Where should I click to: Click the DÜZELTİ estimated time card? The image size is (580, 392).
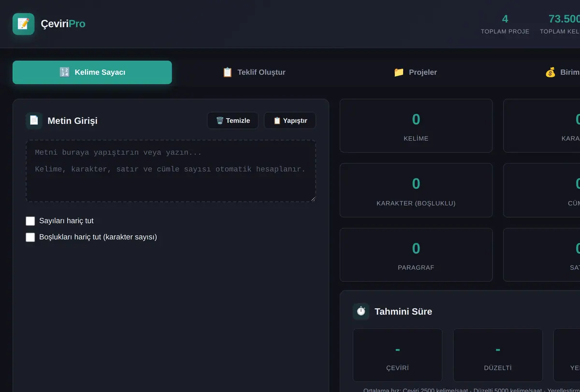click(x=498, y=355)
